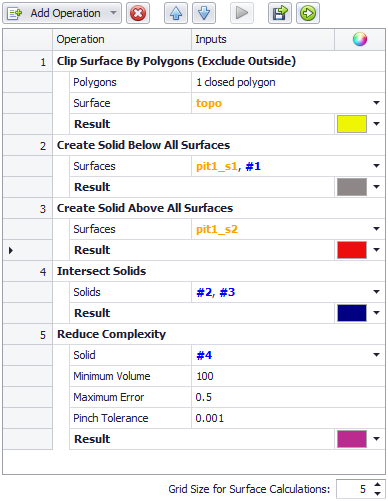The width and height of the screenshot is (388, 501).
Task: Open the topo surface dropdown
Action: point(376,103)
